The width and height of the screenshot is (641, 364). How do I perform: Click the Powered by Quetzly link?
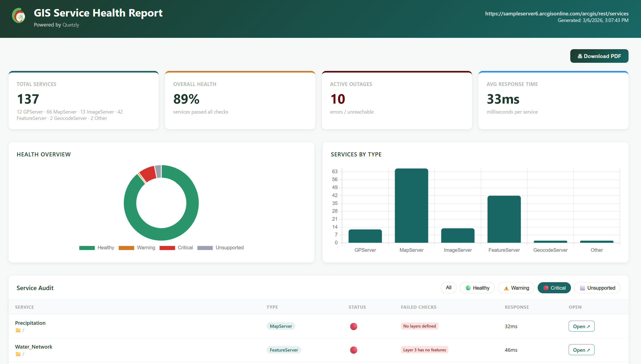tap(71, 25)
